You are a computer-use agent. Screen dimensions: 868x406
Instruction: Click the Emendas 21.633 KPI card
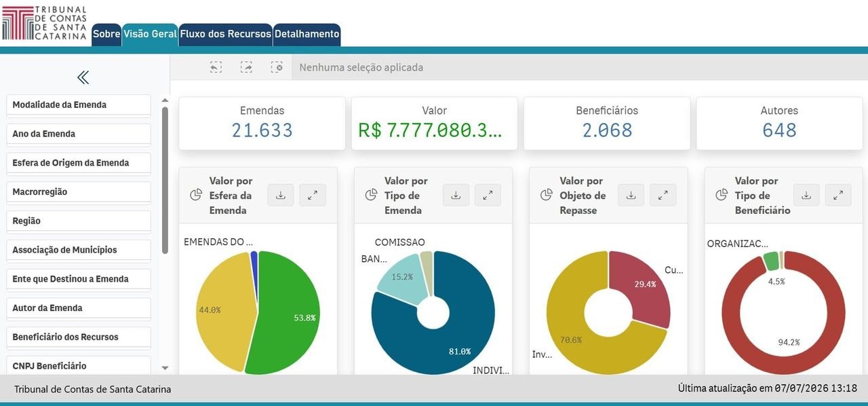[262, 124]
